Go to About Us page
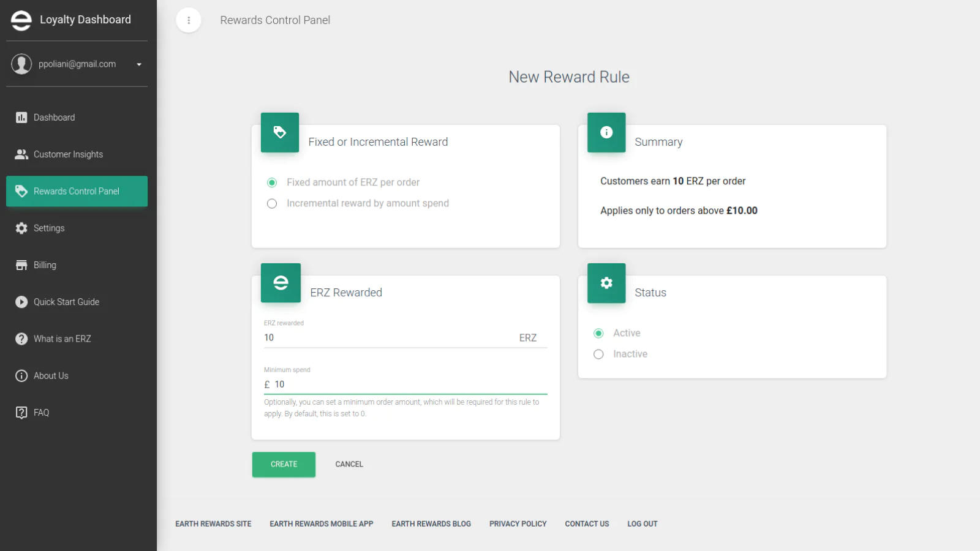This screenshot has height=551, width=980. pyautogui.click(x=51, y=376)
